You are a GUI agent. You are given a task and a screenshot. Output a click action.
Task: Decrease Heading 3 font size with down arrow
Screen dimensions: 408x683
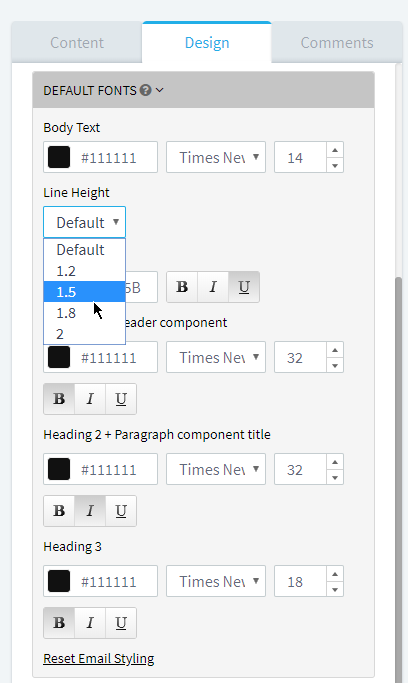point(335,589)
